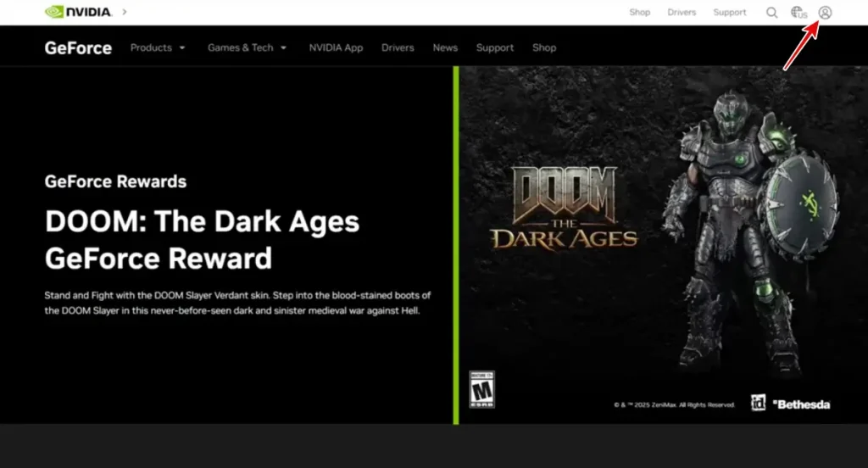Click the ESRB Mature rating badge
This screenshot has width=868, height=468.
[481, 389]
